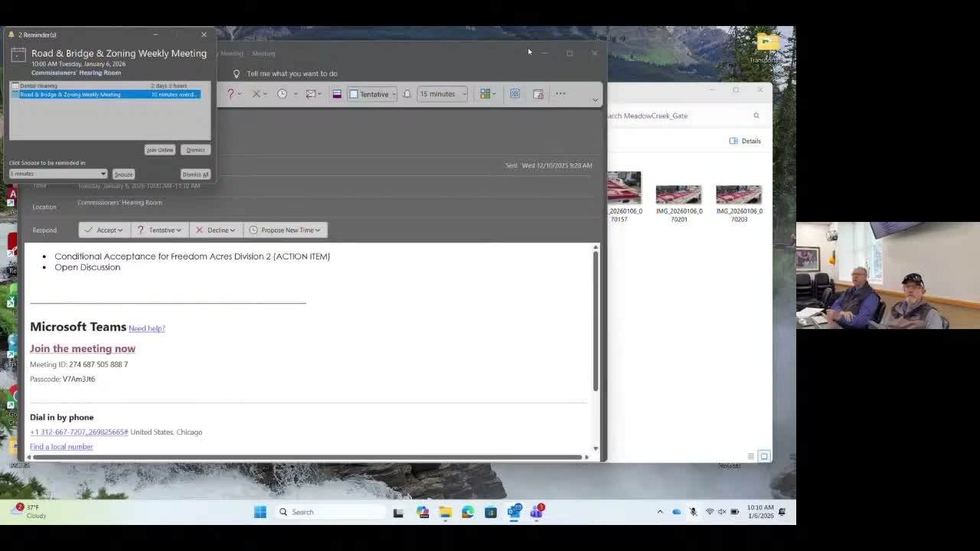Screen dimensions: 980x551
Task: Click the notification bell beside the clock
Action: click(x=782, y=512)
